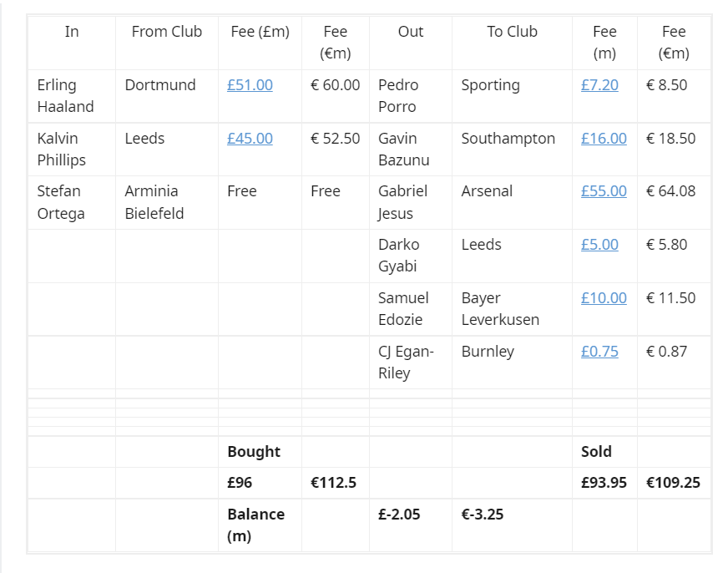This screenshot has width=728, height=573.
Task: Select the €112.5 bought total cell
Action: click(x=336, y=483)
